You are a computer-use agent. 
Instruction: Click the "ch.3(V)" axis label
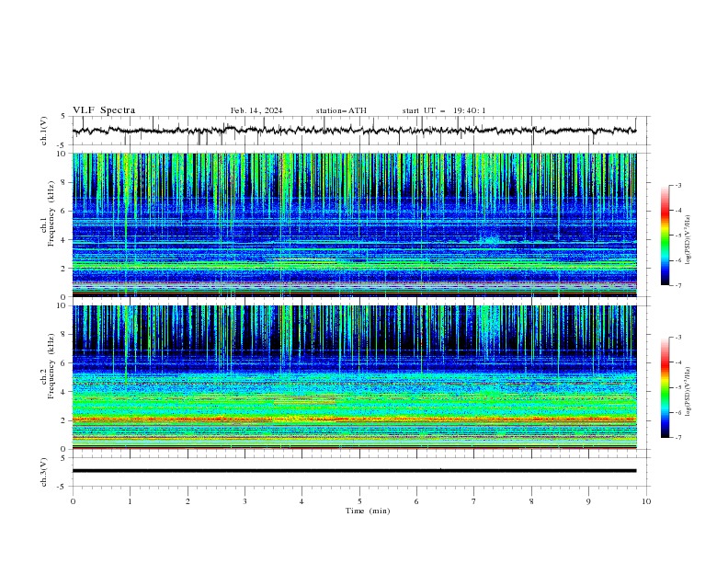[x=44, y=472]
